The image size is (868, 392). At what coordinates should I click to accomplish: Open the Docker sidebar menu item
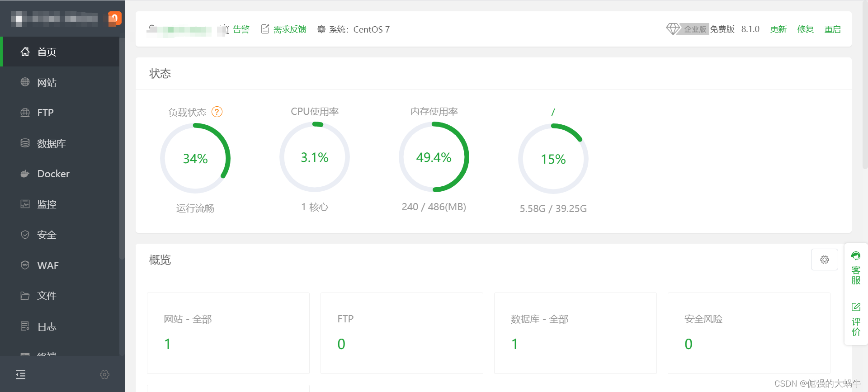coord(60,174)
